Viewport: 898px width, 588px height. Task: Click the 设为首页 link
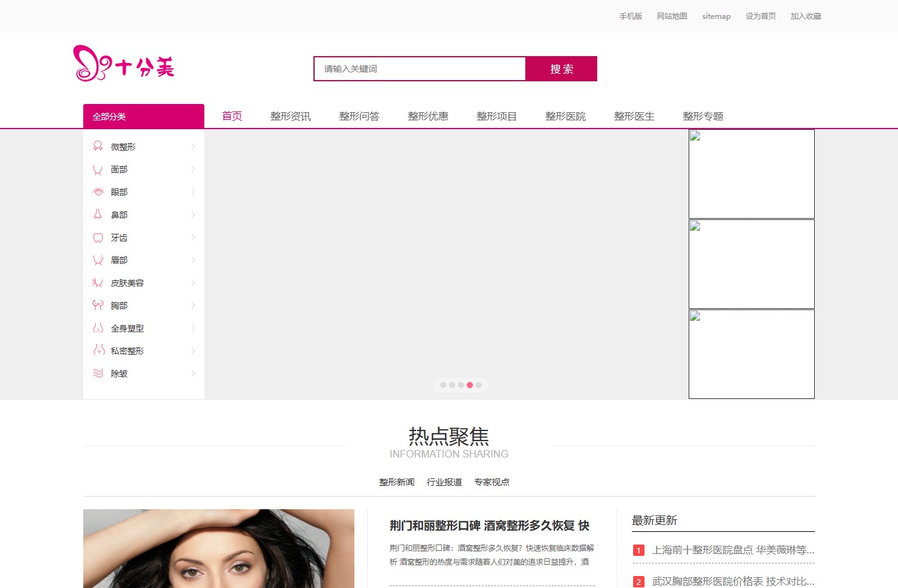click(x=761, y=16)
